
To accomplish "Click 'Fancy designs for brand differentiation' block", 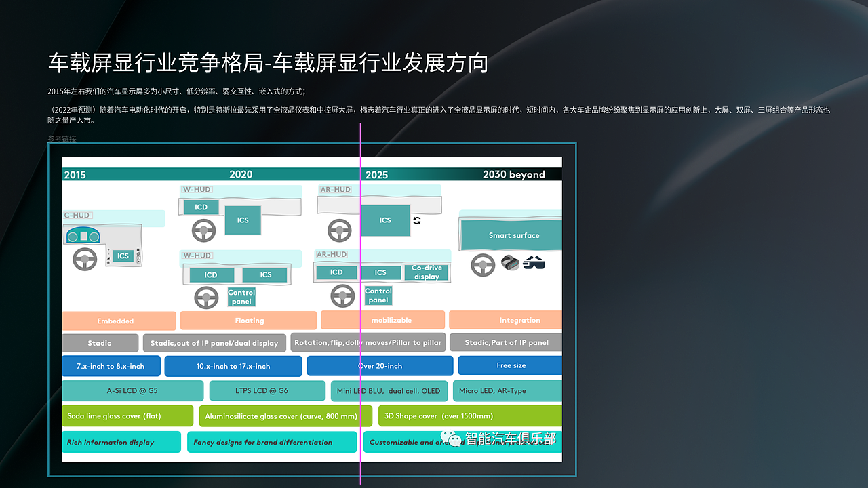I will pos(272,442).
